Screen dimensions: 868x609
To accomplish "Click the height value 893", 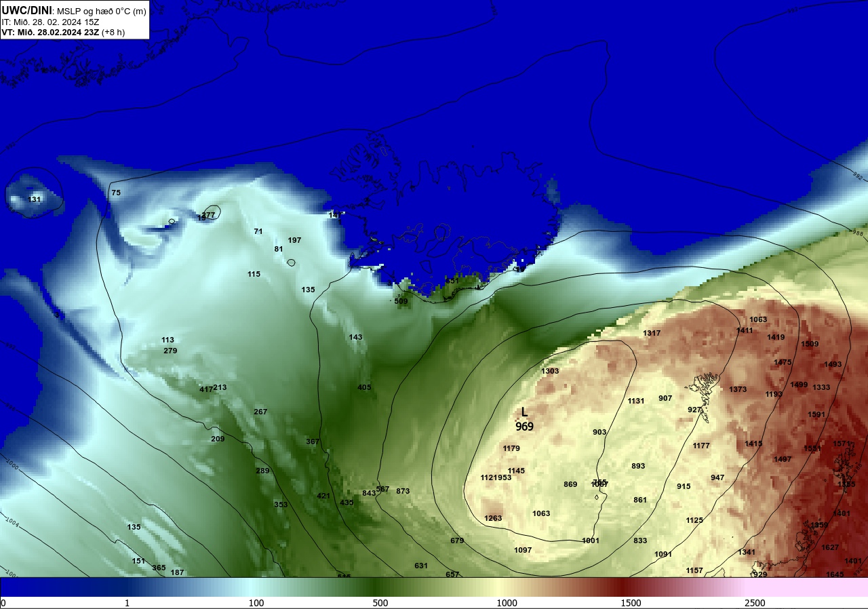I will coord(638,466).
